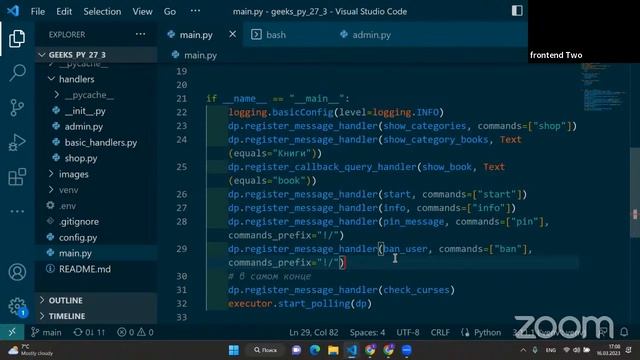Open Explorer's Views and More Actions ellipsis

coord(140,34)
